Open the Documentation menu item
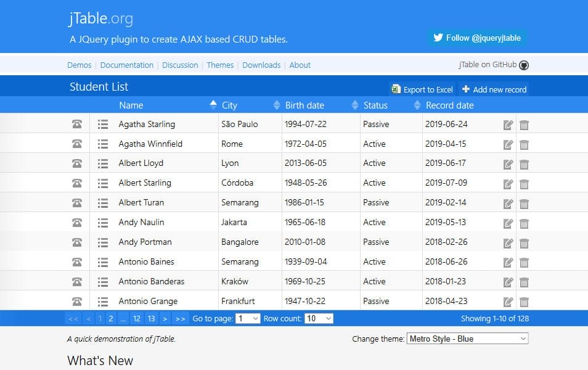This screenshot has height=370, width=588. 126,65
